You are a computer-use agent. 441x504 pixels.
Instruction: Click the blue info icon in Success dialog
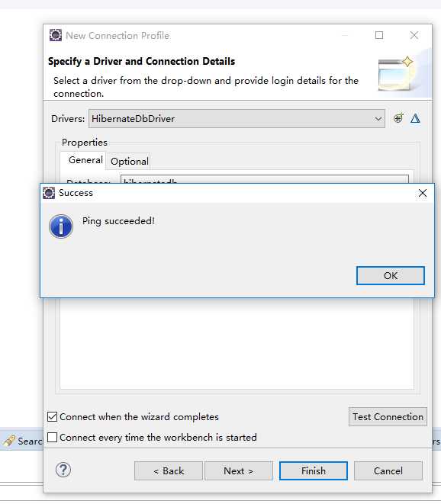[x=61, y=226]
